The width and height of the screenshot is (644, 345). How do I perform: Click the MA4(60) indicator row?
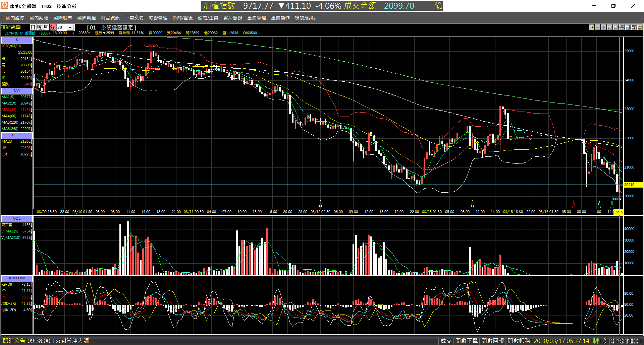17,116
